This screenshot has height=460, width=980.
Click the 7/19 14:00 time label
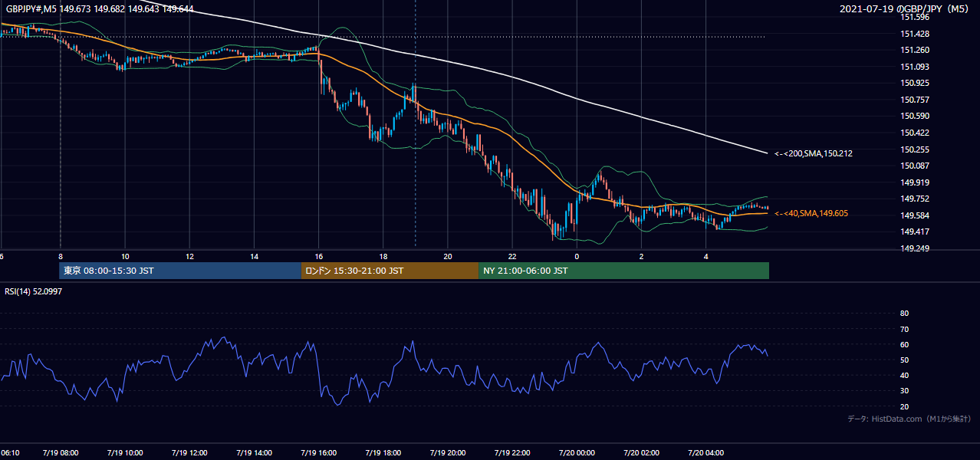[x=254, y=452]
